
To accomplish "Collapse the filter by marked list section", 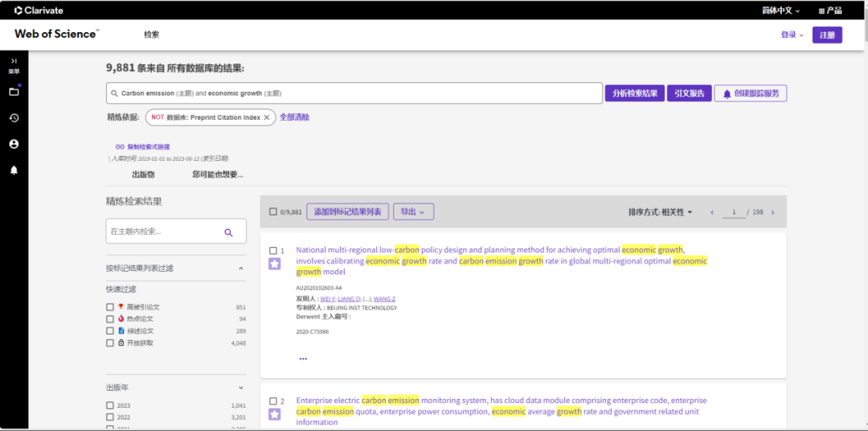I will (241, 268).
